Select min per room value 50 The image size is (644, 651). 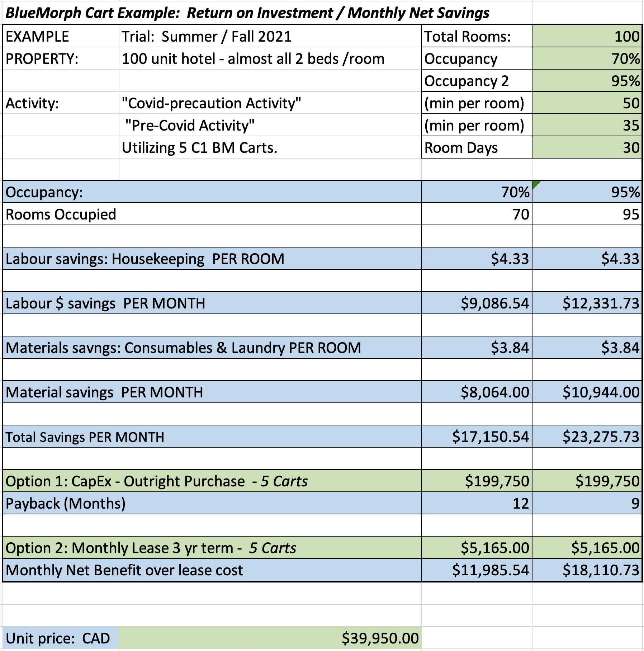pyautogui.click(x=587, y=103)
